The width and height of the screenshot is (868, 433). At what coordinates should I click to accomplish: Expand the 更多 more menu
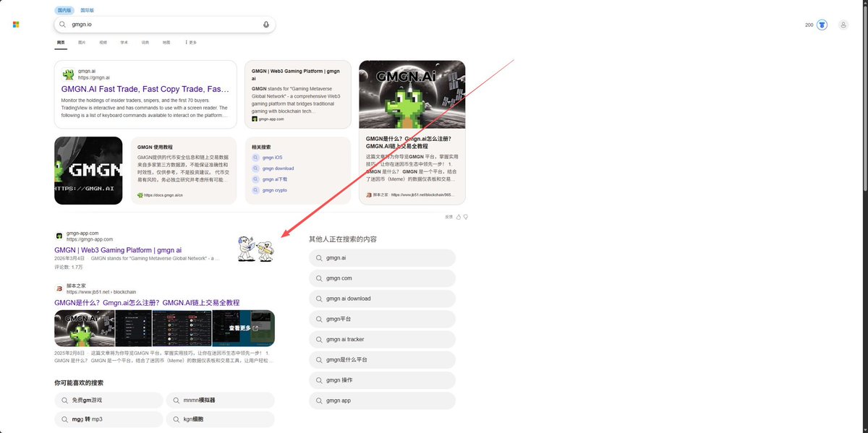click(191, 43)
